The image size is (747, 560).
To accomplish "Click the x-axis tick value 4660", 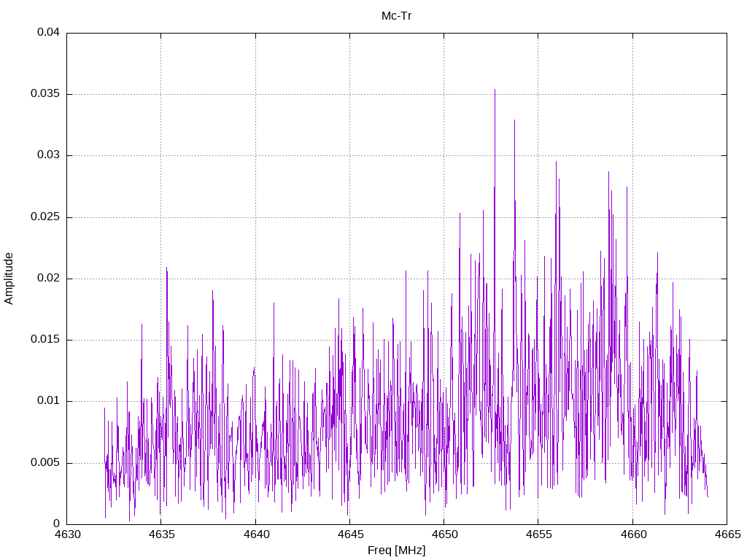I will (x=633, y=534).
